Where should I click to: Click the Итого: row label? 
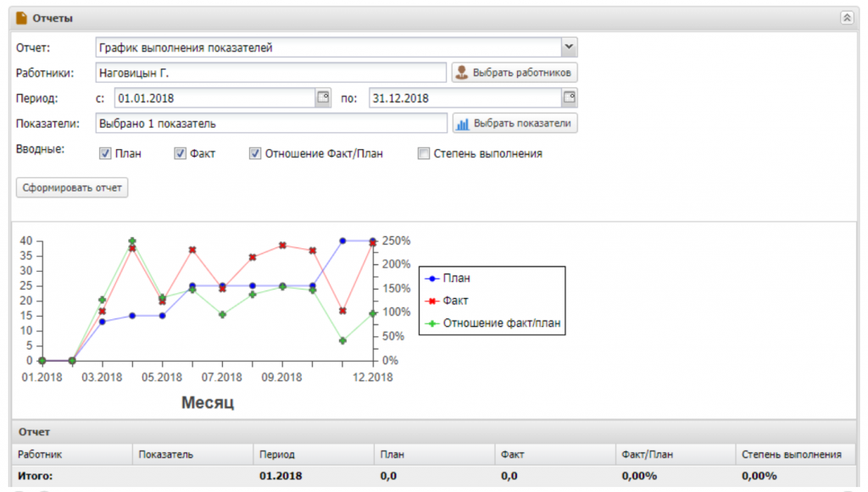(x=36, y=476)
